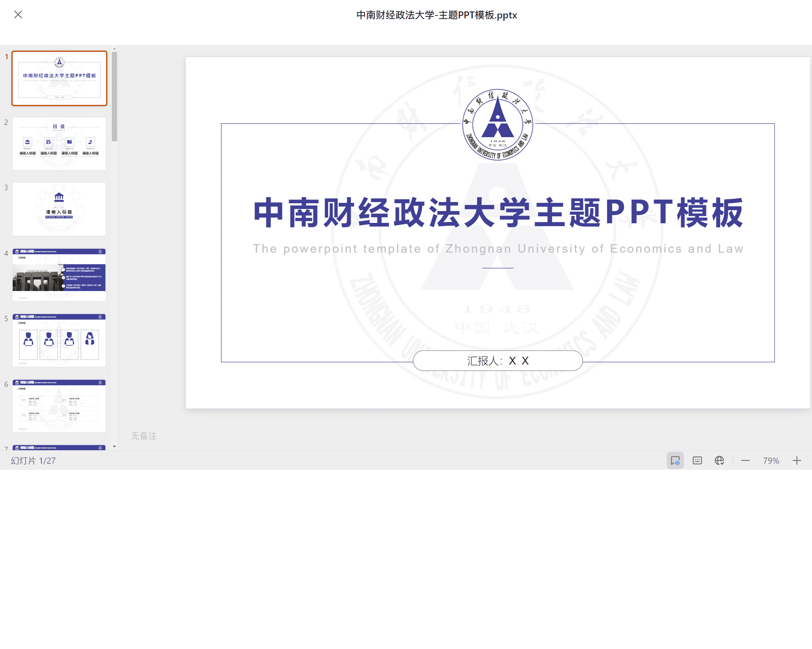
Task: Open slide 4 thumbnail with building photo
Action: (x=60, y=275)
